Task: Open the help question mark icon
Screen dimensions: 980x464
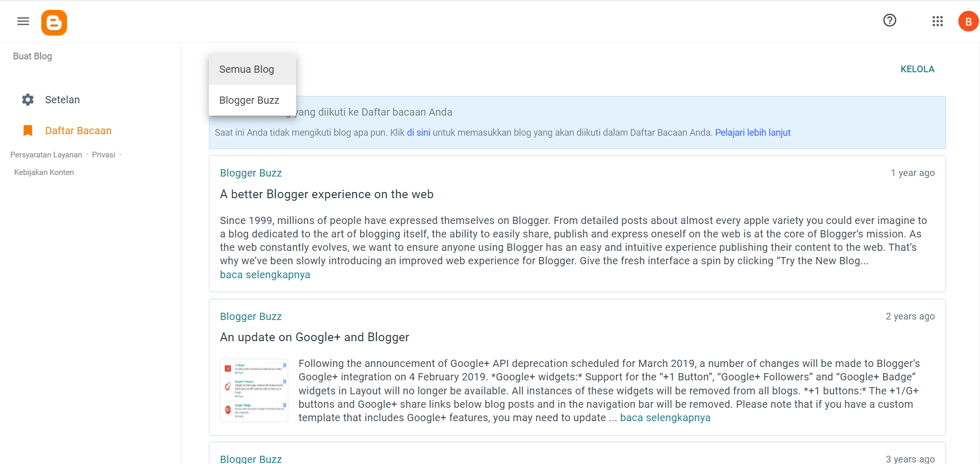Action: point(890,21)
